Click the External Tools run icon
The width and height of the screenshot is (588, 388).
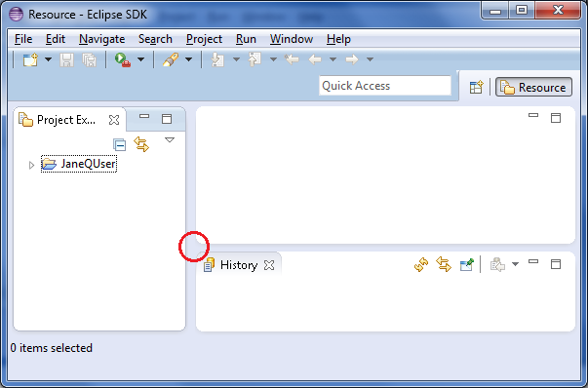point(123,59)
